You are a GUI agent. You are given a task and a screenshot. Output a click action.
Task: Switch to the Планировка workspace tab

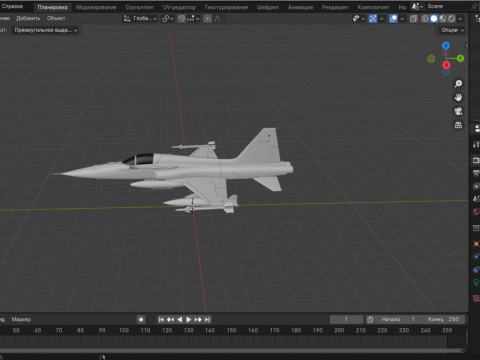coord(52,7)
